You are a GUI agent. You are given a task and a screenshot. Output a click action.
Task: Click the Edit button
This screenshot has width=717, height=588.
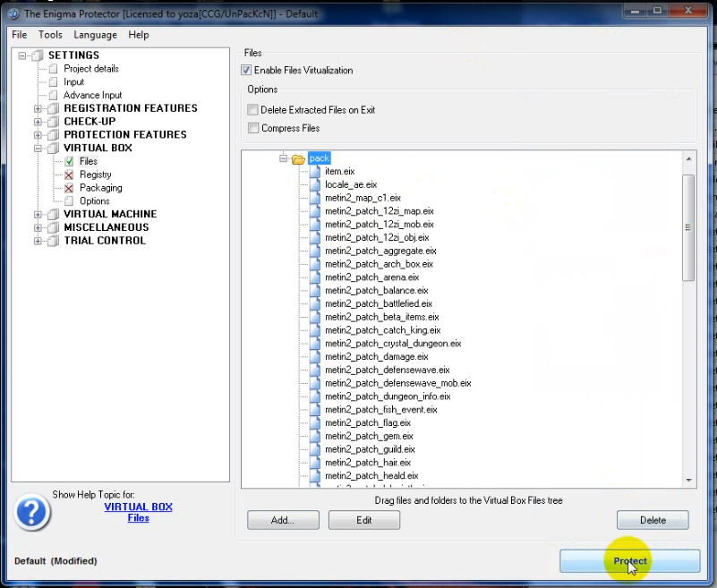click(364, 520)
